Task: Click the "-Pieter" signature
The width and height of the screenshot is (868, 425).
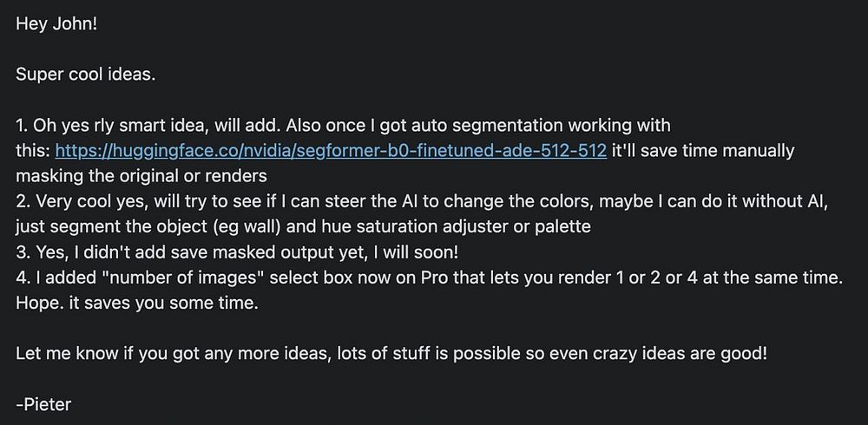Action: click(x=43, y=404)
